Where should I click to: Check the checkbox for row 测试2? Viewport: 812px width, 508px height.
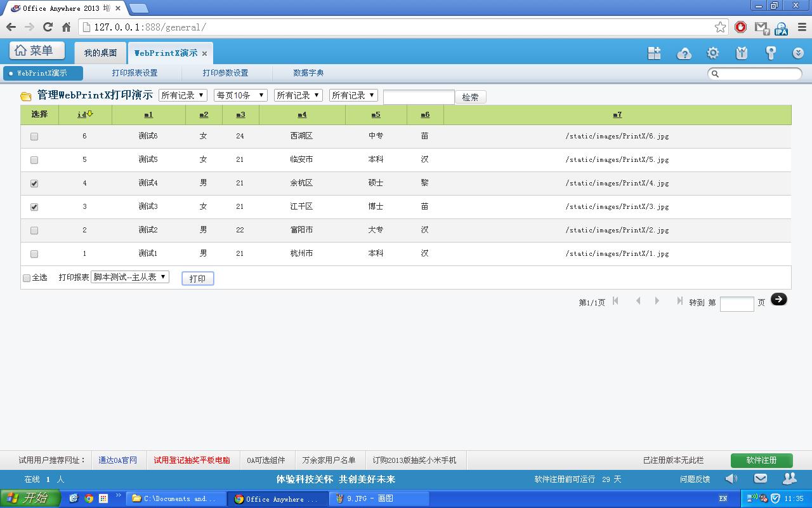[34, 231]
